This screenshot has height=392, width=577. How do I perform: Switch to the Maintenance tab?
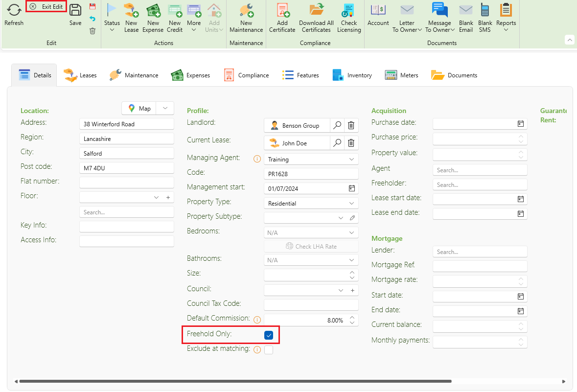click(134, 75)
